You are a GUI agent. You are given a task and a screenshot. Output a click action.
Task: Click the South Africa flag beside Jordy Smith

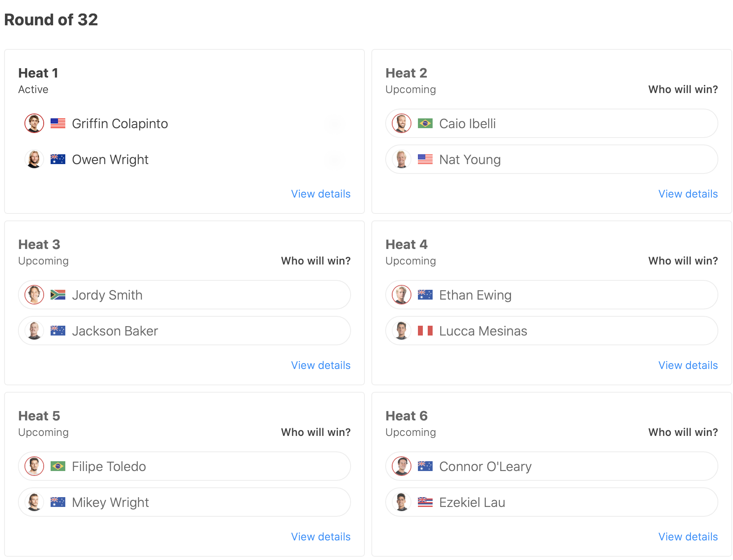pos(58,295)
